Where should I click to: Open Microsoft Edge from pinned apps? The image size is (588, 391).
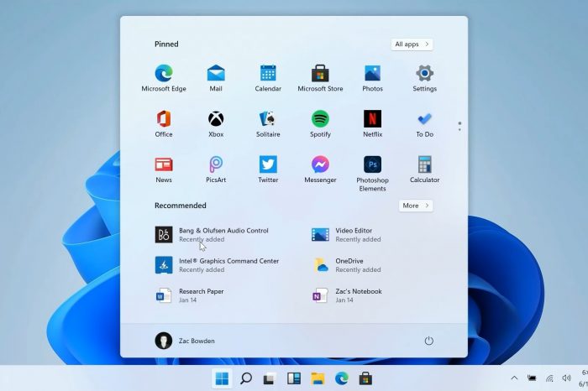[164, 78]
